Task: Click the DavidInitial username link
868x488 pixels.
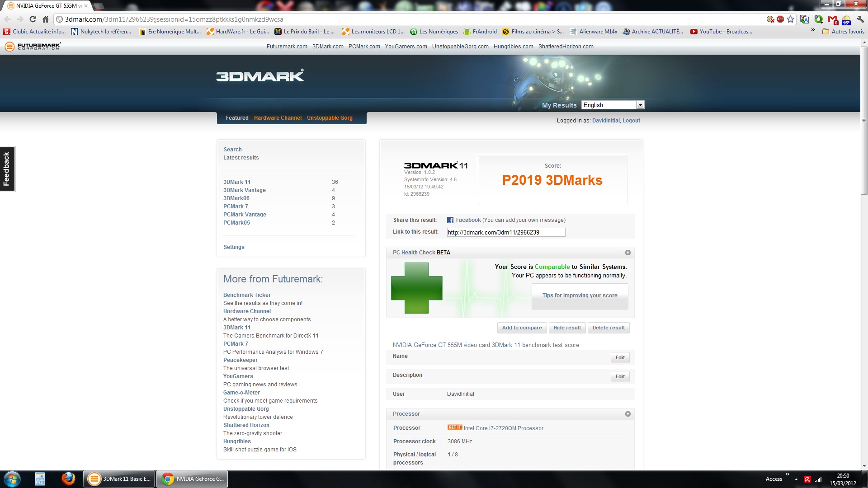Action: pos(606,121)
